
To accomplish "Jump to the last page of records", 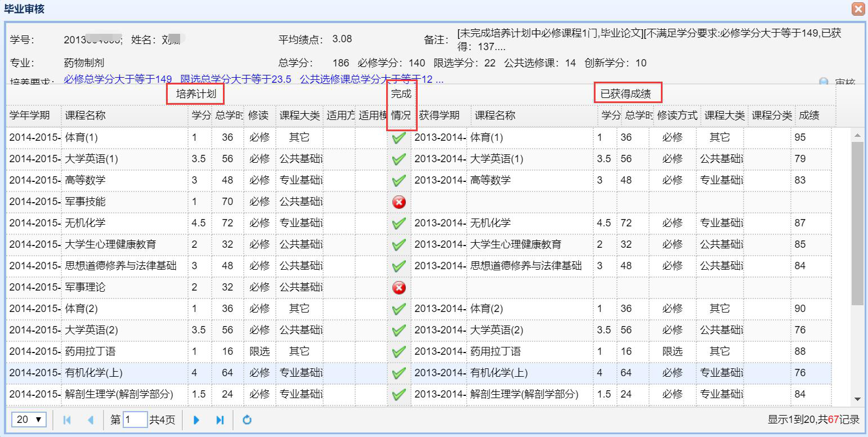I will click(220, 420).
